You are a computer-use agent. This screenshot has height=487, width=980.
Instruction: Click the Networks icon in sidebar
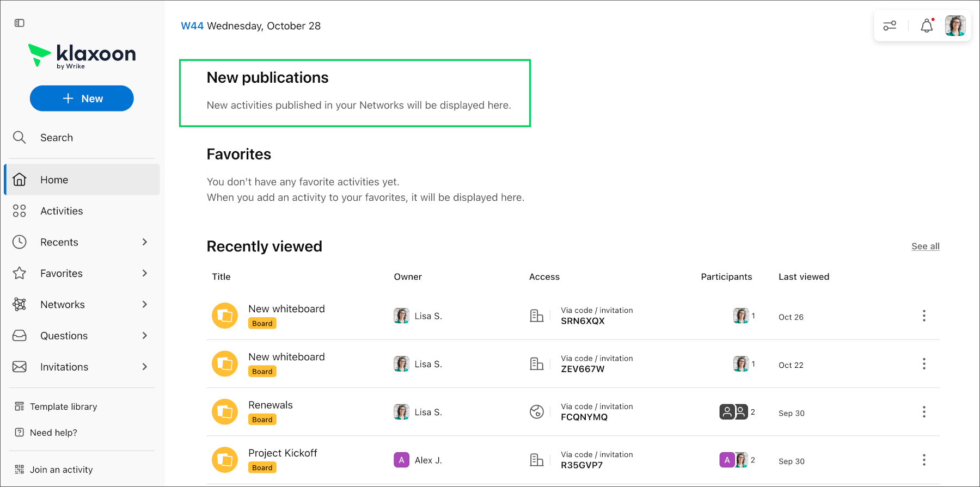pos(20,304)
